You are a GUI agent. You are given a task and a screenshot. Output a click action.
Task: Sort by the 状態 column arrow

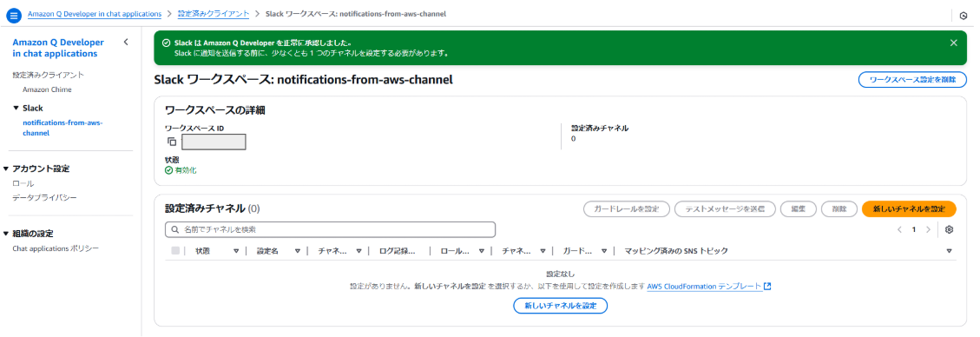tap(236, 251)
